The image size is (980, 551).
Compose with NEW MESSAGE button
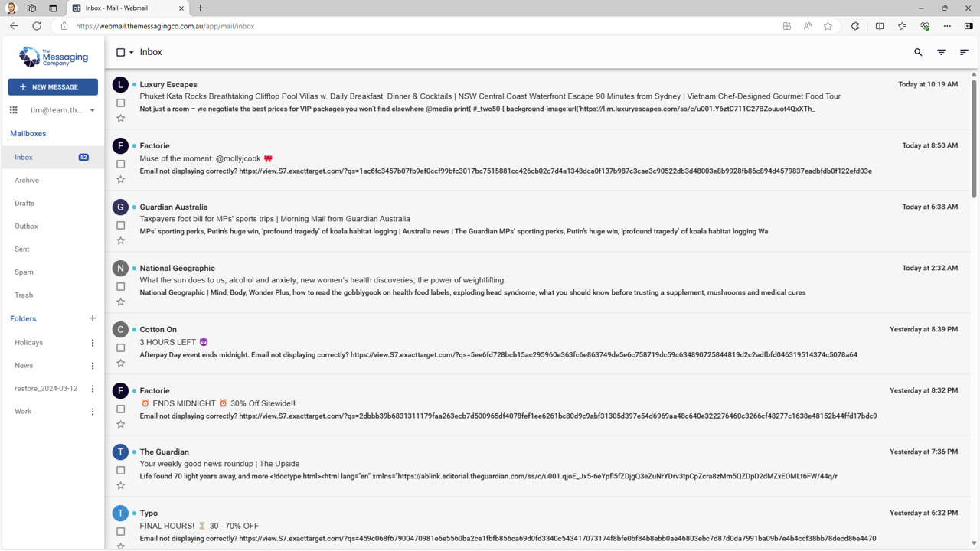pyautogui.click(x=53, y=87)
